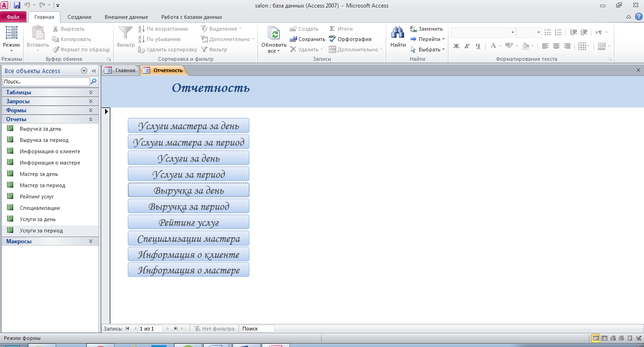
Task: Click the Найти binoculars button
Action: pyautogui.click(x=398, y=37)
